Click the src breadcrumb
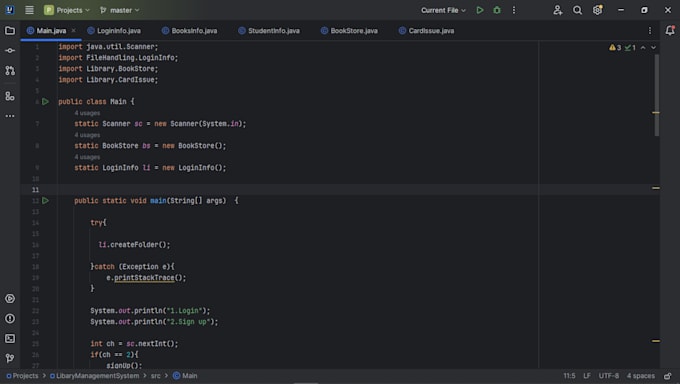The image size is (680, 384). [156, 376]
